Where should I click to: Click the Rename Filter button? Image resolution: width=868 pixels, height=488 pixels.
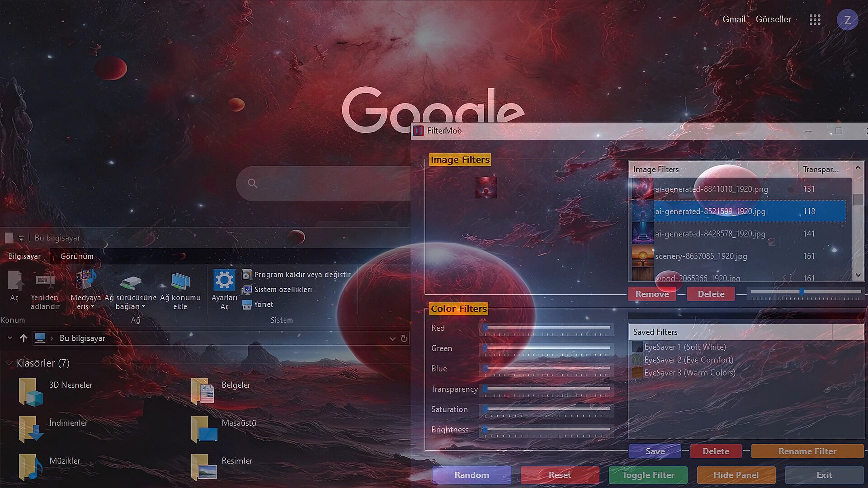807,451
